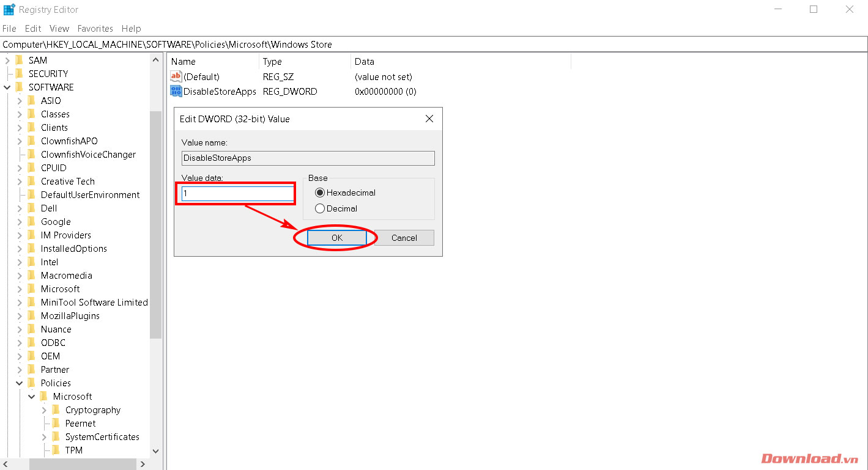Collapse the Microsoft key under Policies

(32, 397)
